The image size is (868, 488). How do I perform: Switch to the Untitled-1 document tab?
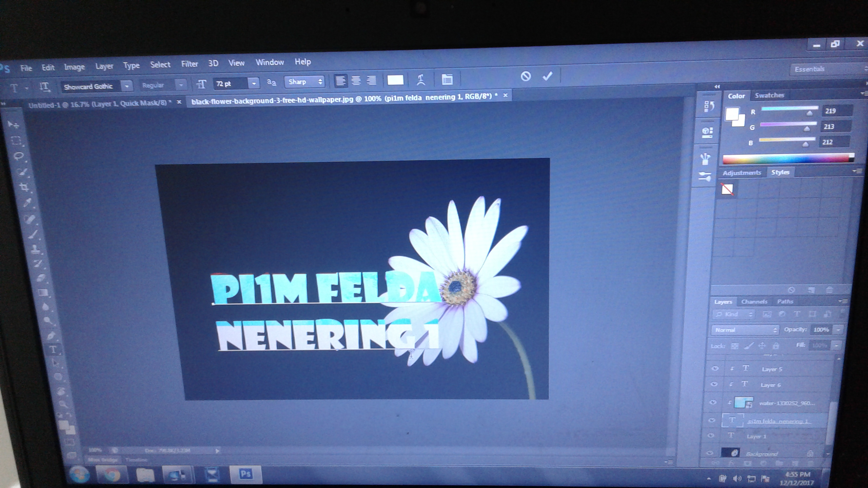[100, 103]
